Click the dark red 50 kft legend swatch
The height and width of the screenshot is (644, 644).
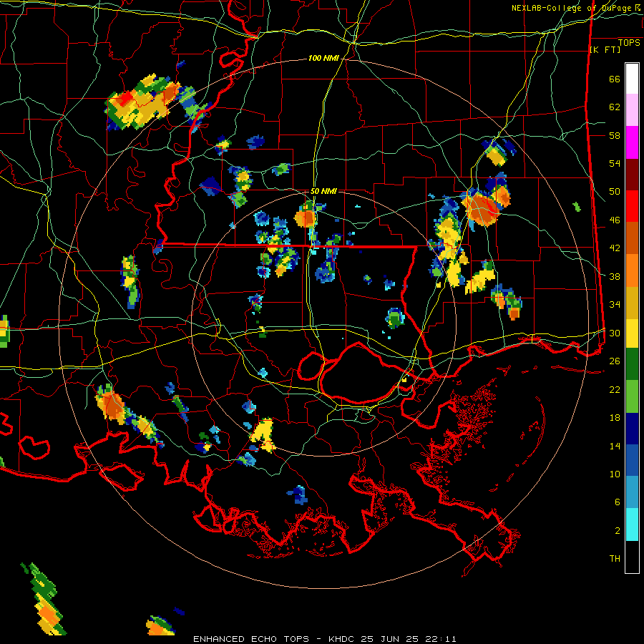click(x=632, y=174)
